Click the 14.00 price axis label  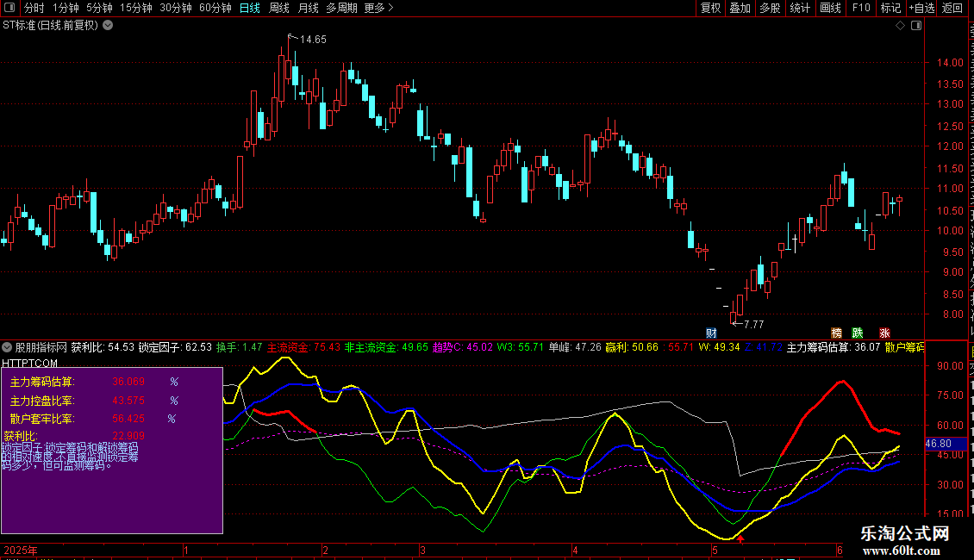coord(950,62)
